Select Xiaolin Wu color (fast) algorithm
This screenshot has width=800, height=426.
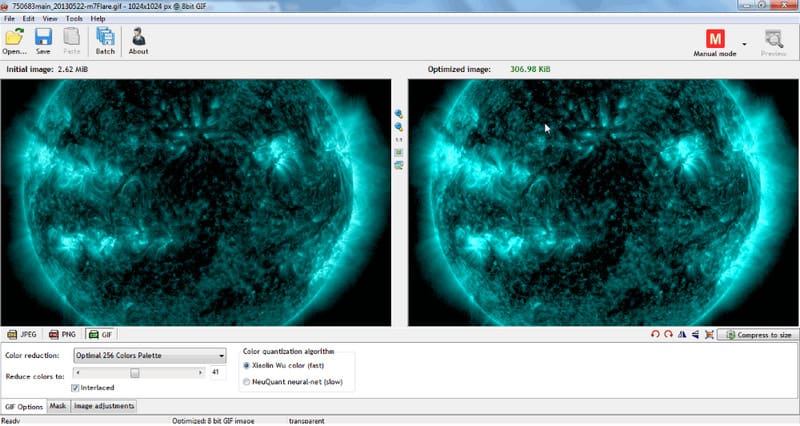[x=247, y=365]
